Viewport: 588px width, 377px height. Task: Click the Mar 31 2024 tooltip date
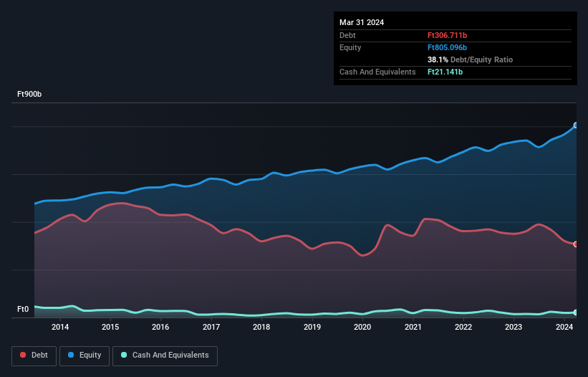point(362,22)
